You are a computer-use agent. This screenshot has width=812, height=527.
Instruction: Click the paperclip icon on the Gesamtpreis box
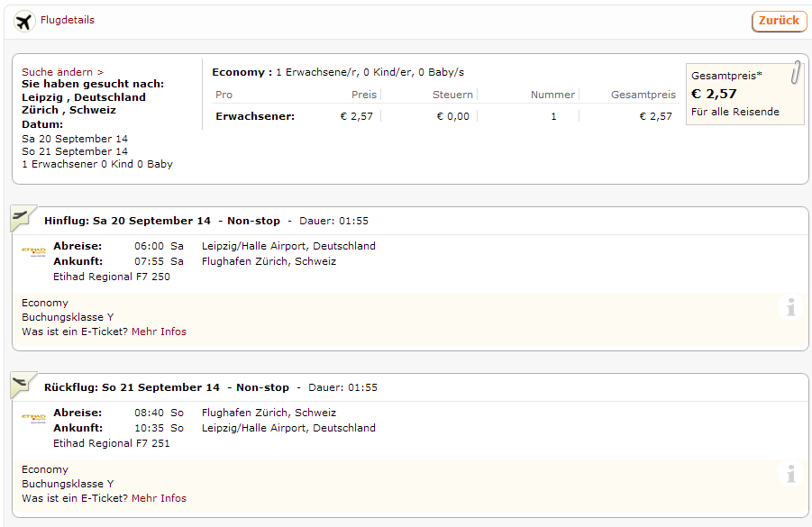(x=796, y=72)
